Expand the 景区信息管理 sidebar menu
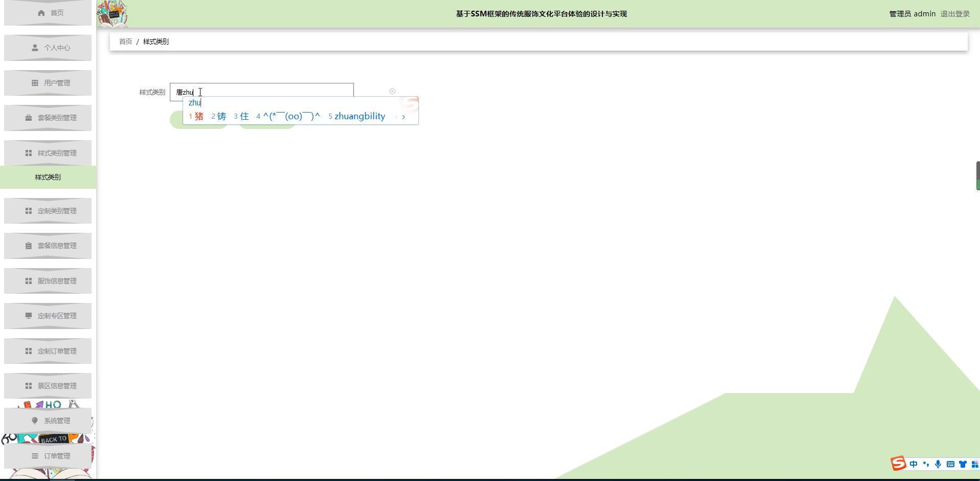Screen dimensions: 980x481 pyautogui.click(x=48, y=386)
